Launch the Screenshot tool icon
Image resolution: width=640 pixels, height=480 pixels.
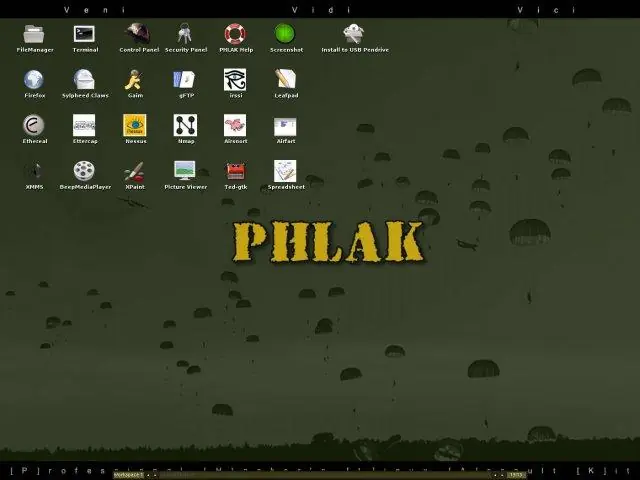pyautogui.click(x=285, y=34)
